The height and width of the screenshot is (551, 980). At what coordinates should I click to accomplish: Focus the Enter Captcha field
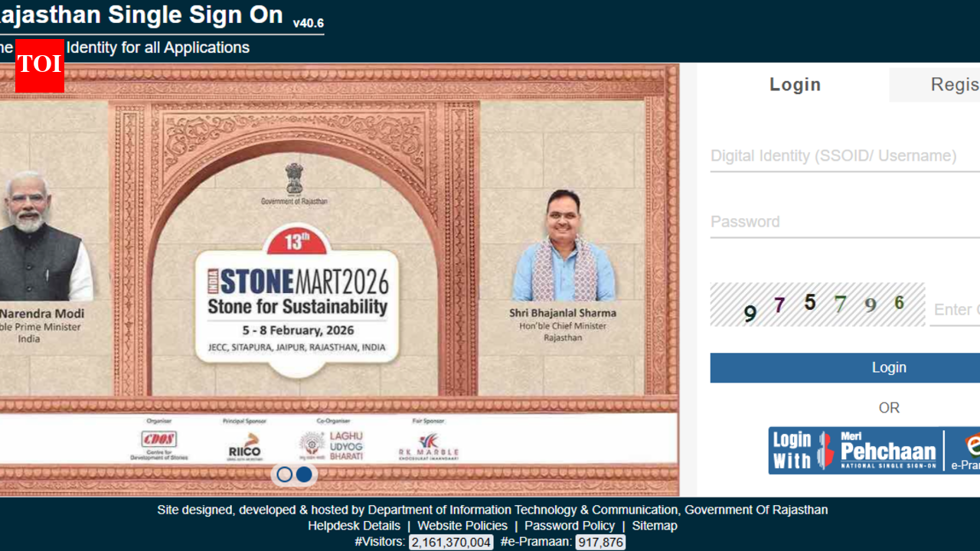[955, 310]
